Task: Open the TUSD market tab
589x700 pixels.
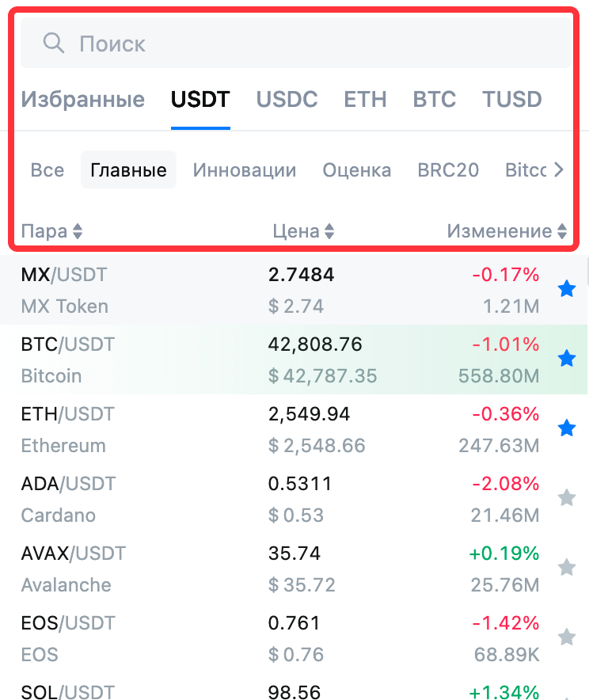Action: [512, 99]
